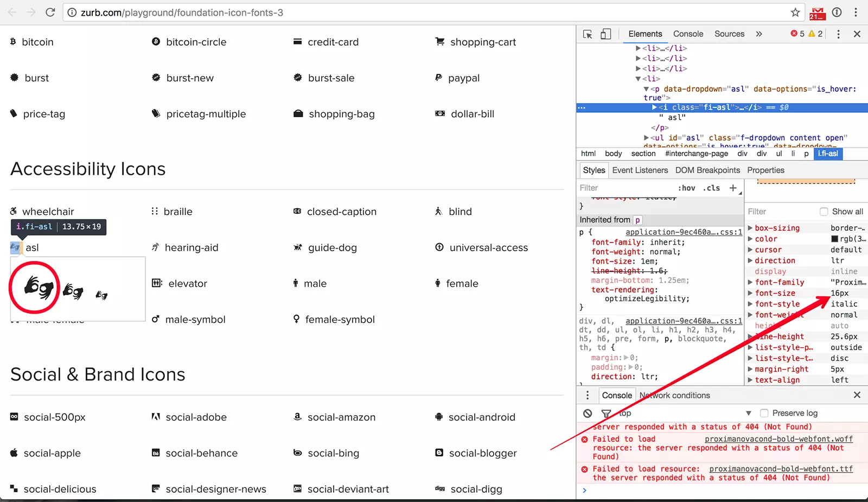Toggle the Show all checkbox in Computed
The image size is (868, 502).
(824, 212)
